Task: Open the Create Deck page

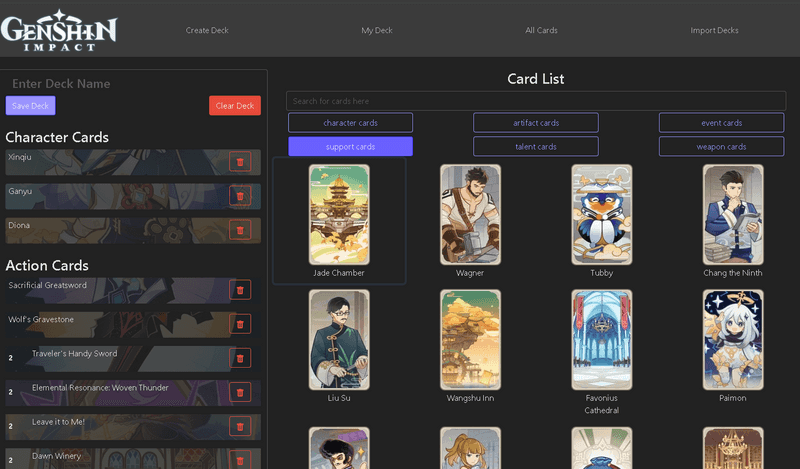Action: pyautogui.click(x=207, y=30)
